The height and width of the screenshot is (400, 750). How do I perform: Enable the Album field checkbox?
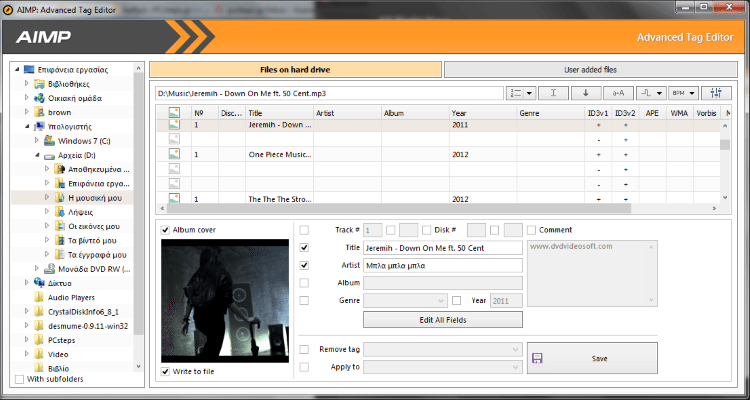click(304, 283)
